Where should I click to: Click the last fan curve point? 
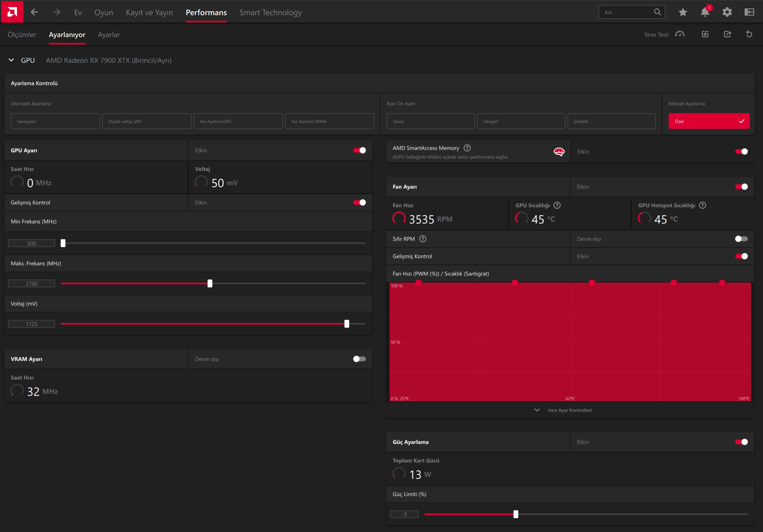coord(722,283)
